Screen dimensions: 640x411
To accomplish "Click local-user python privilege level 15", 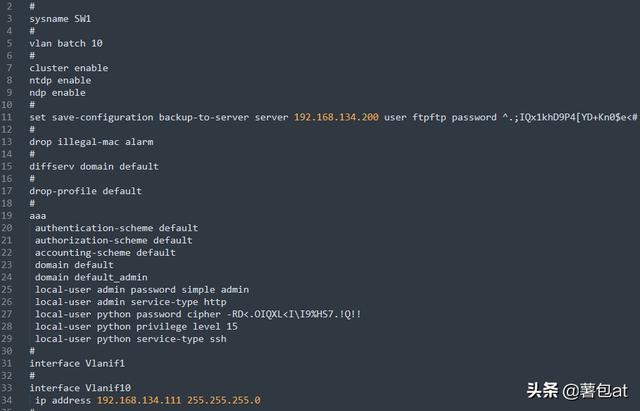I will [x=136, y=327].
